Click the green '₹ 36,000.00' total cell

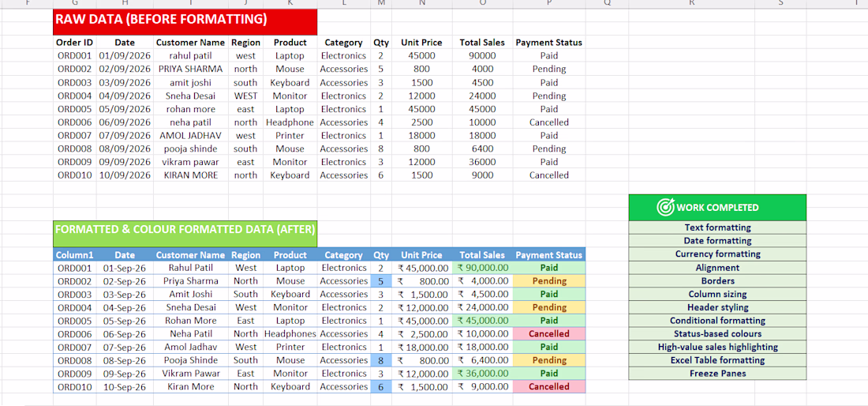(x=482, y=374)
